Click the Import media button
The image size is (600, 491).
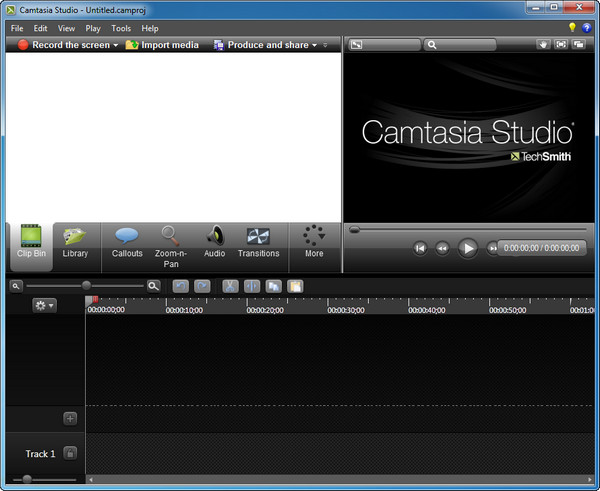pyautogui.click(x=162, y=45)
